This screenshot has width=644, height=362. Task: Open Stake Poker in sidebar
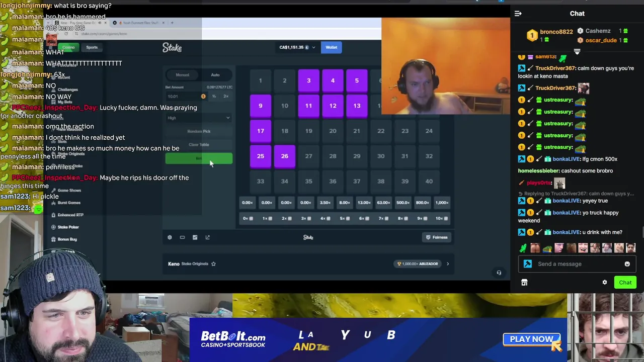coord(68,227)
